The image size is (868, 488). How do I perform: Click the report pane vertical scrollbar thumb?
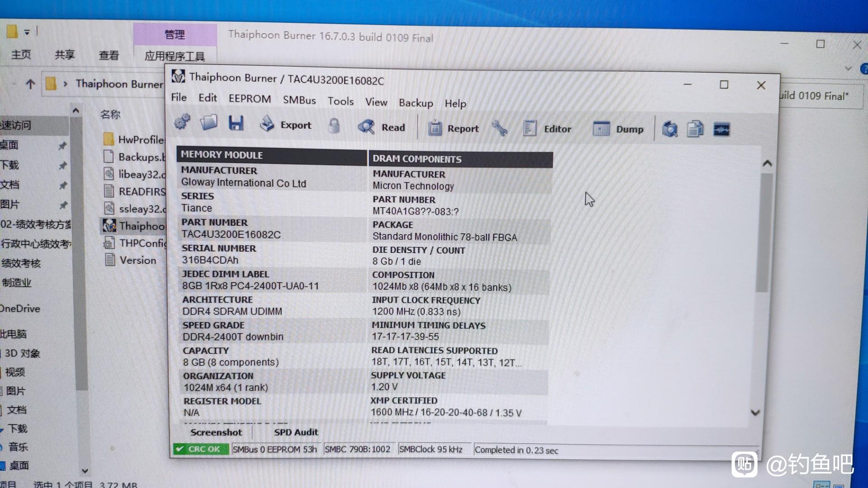point(764,233)
